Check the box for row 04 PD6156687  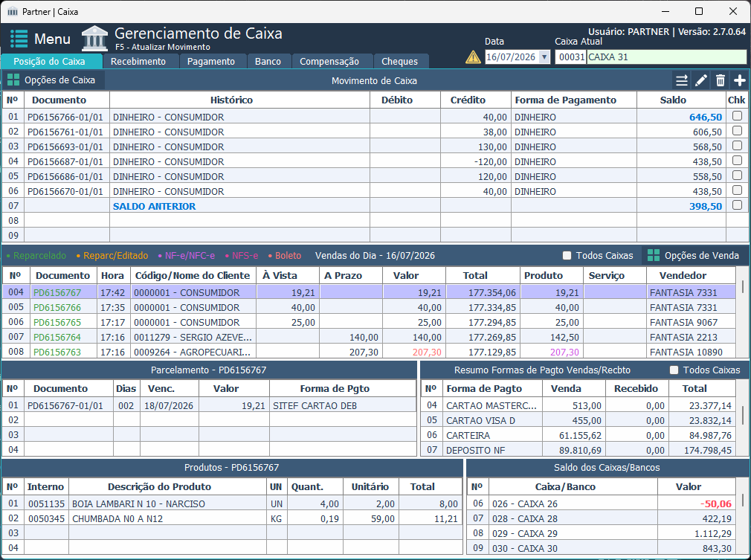pos(737,161)
